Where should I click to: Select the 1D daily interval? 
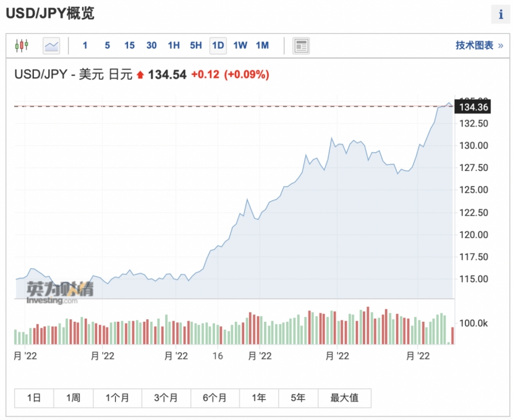[x=218, y=45]
